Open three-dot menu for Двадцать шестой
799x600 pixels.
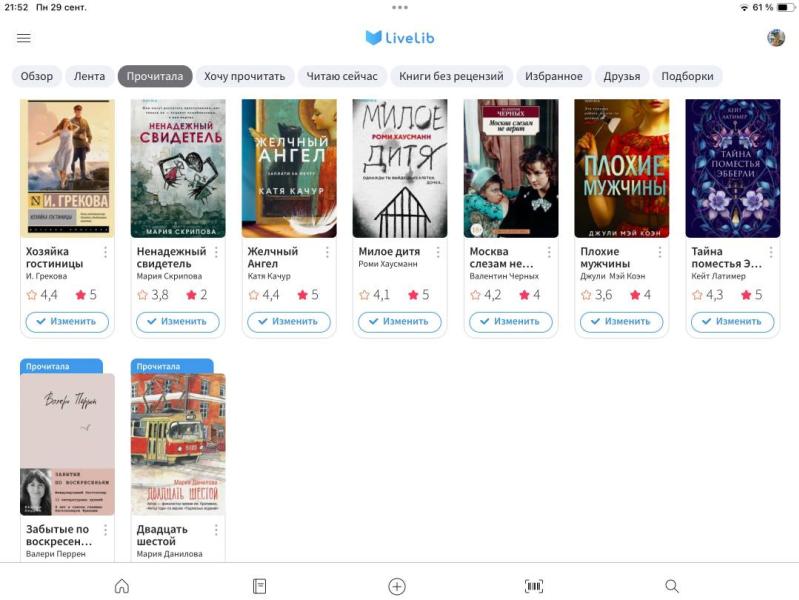pos(216,530)
